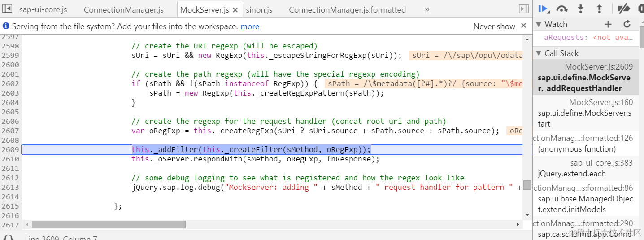Click the _oServer.respondWith code line
The height and width of the screenshot is (240, 644).
pos(255,159)
